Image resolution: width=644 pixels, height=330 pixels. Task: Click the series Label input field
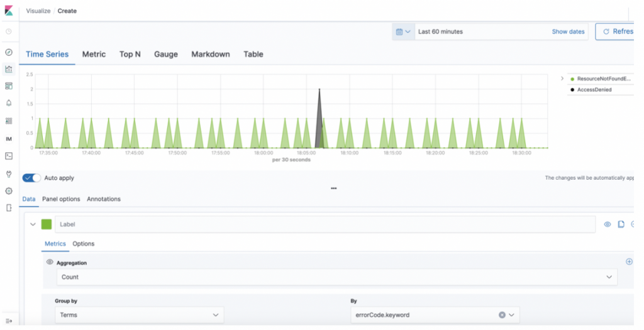[x=325, y=224]
